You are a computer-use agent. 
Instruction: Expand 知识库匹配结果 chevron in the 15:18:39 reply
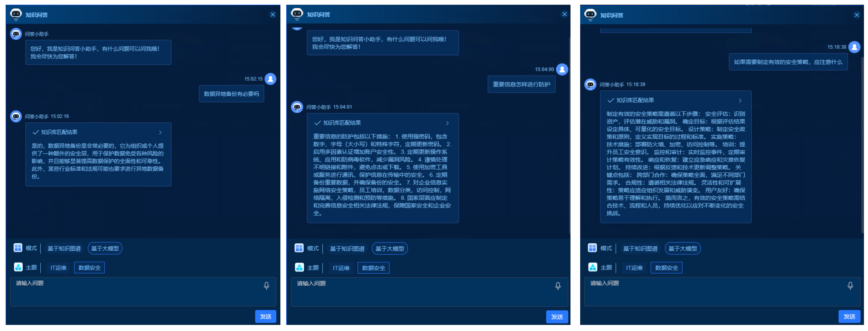click(x=740, y=100)
